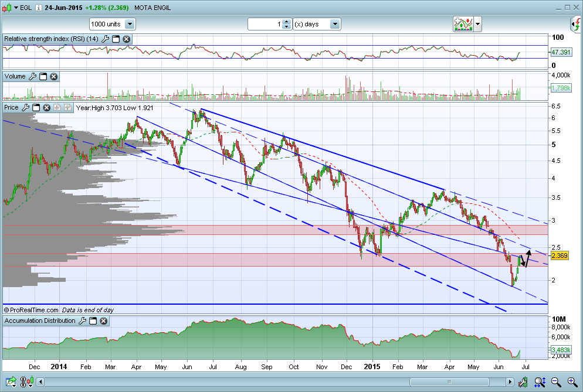Maximize the Price panel

[36, 108]
